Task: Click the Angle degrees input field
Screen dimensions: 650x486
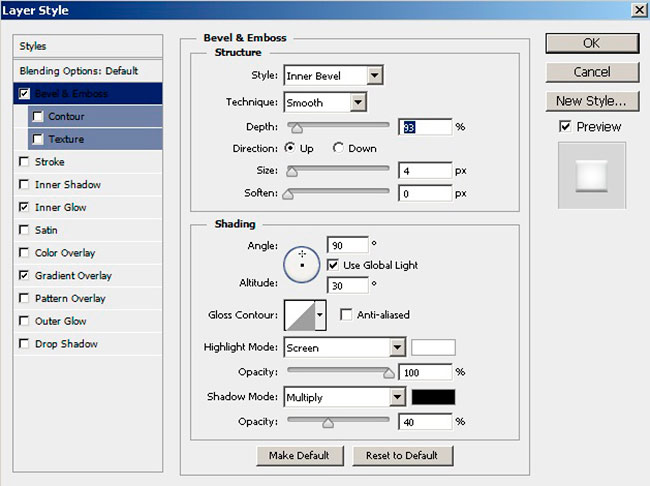Action: coord(347,245)
